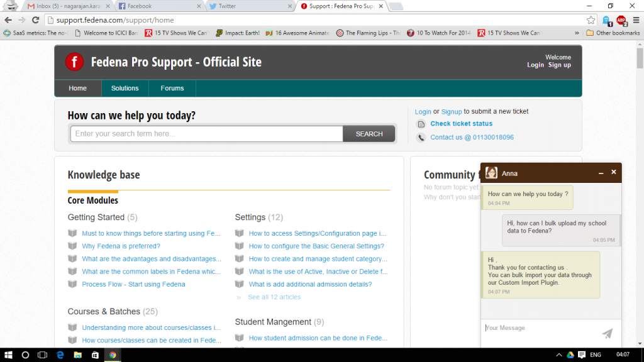
Task: Reload the page using the refresh icon
Action: [x=36, y=19]
